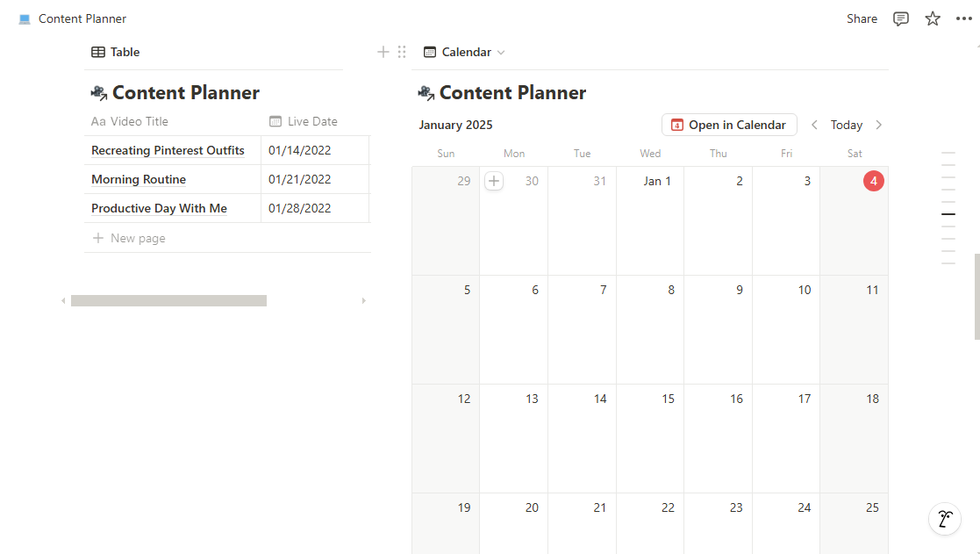Click Share in top bar
This screenshot has height=554, width=980.
(862, 18)
